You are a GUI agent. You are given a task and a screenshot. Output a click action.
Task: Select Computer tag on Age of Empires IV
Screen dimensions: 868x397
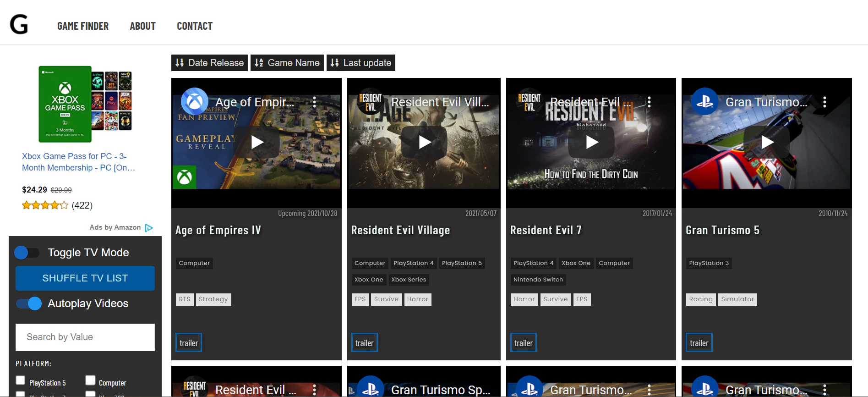click(x=194, y=263)
